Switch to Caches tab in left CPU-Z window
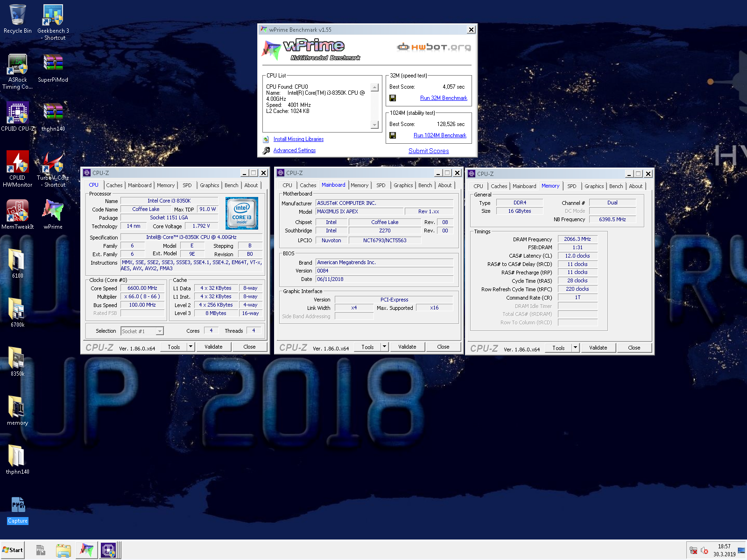Image resolution: width=747 pixels, height=560 pixels. coord(114,185)
